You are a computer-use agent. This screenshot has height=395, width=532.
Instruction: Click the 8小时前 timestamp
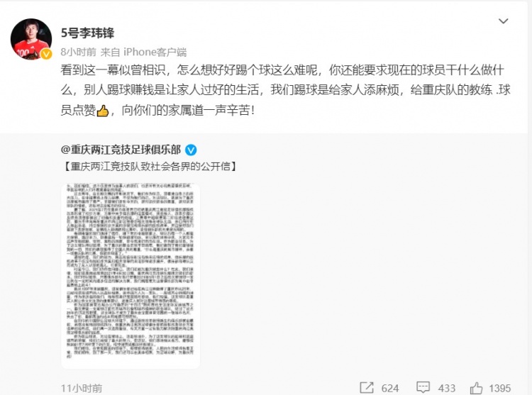[x=78, y=52]
